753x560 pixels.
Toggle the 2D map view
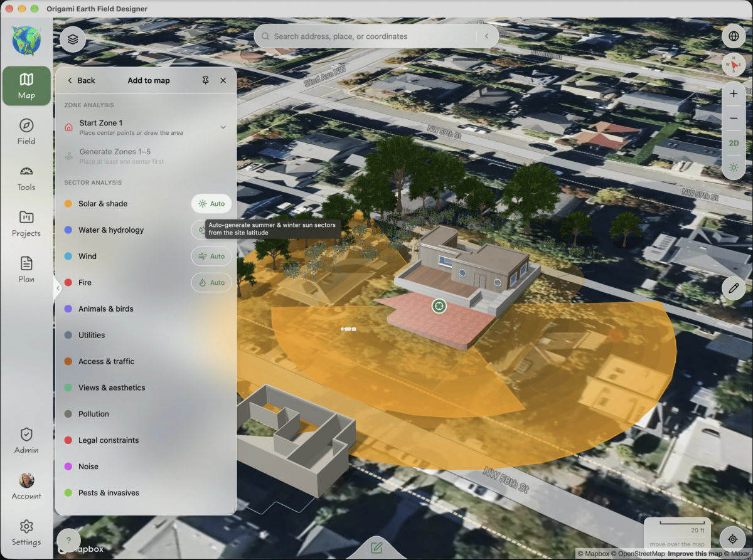(x=734, y=143)
